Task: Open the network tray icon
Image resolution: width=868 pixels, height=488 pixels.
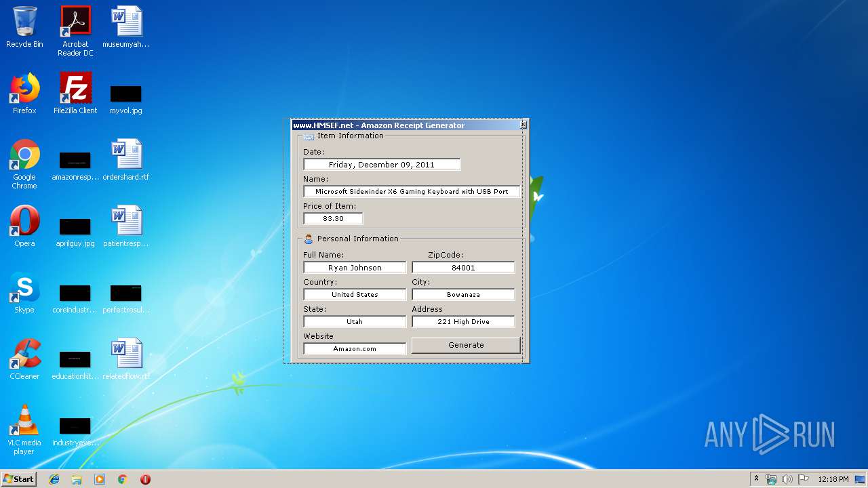Action: tap(771, 479)
